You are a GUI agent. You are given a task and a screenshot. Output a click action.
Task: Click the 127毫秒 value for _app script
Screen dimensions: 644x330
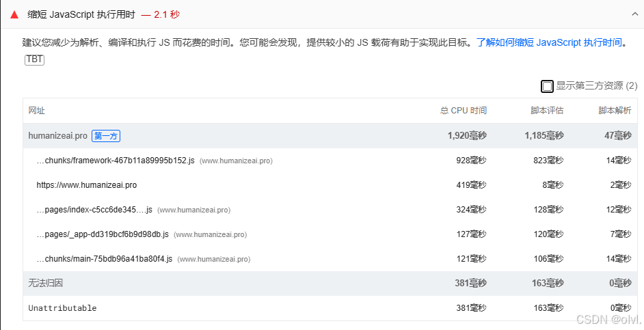471,234
